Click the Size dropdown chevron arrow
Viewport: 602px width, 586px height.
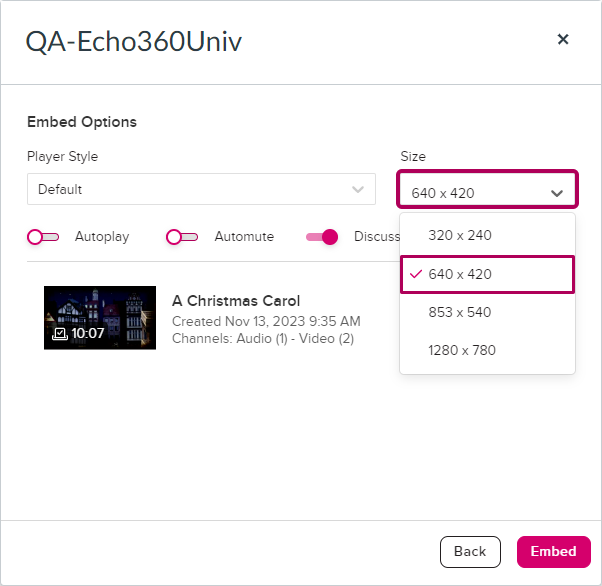(557, 193)
